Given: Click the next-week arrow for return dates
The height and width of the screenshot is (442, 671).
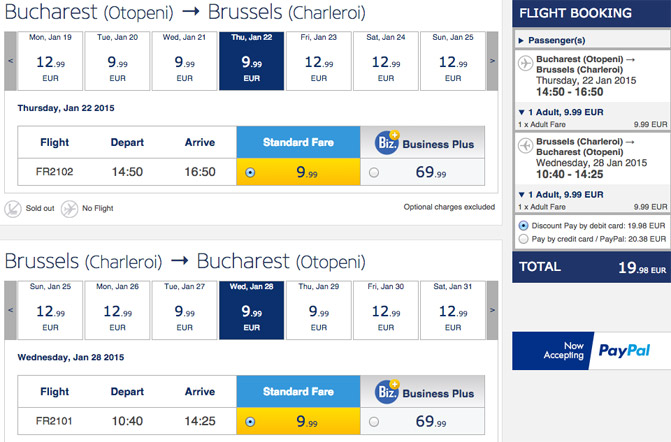Looking at the screenshot, I should pos(492,310).
